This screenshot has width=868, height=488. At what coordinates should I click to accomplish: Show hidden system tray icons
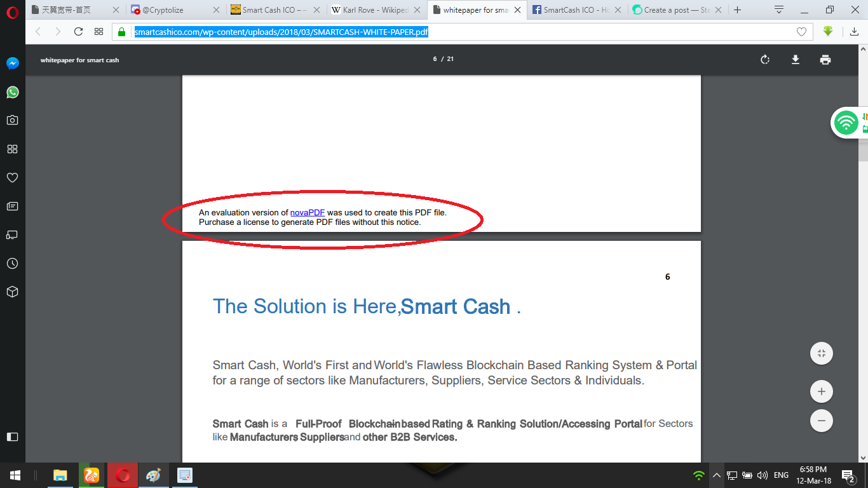[716, 475]
